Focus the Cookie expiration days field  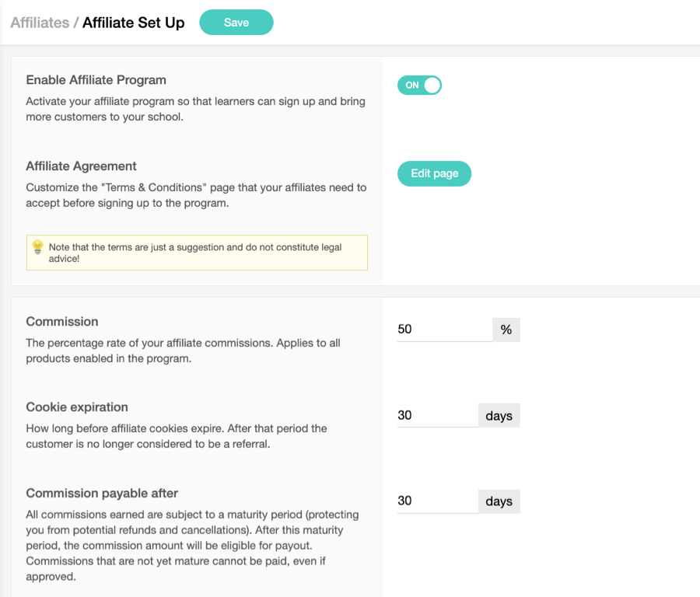click(437, 415)
